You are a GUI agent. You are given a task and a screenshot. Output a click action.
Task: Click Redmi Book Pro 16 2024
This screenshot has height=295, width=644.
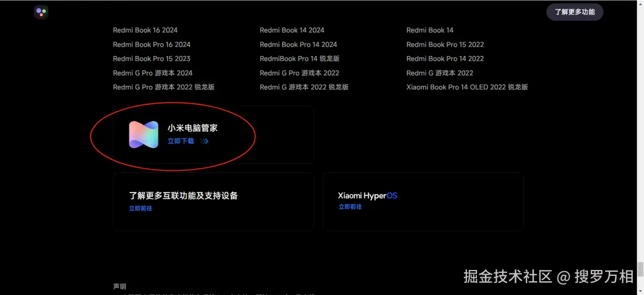151,45
